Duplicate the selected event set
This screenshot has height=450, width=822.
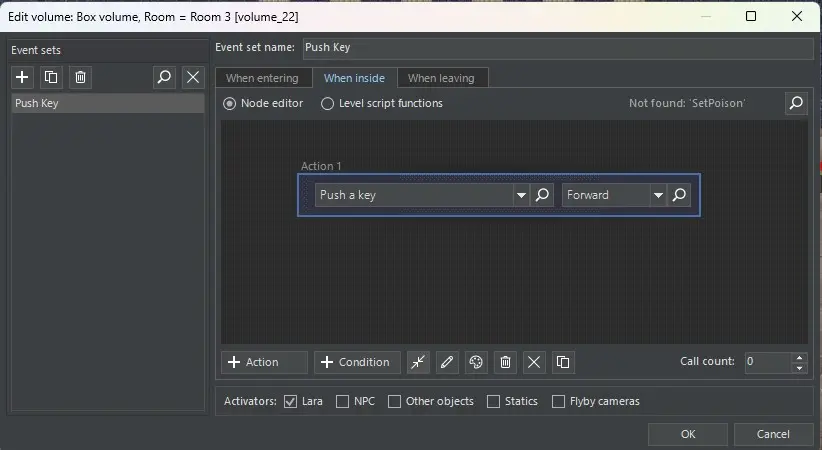click(x=52, y=77)
